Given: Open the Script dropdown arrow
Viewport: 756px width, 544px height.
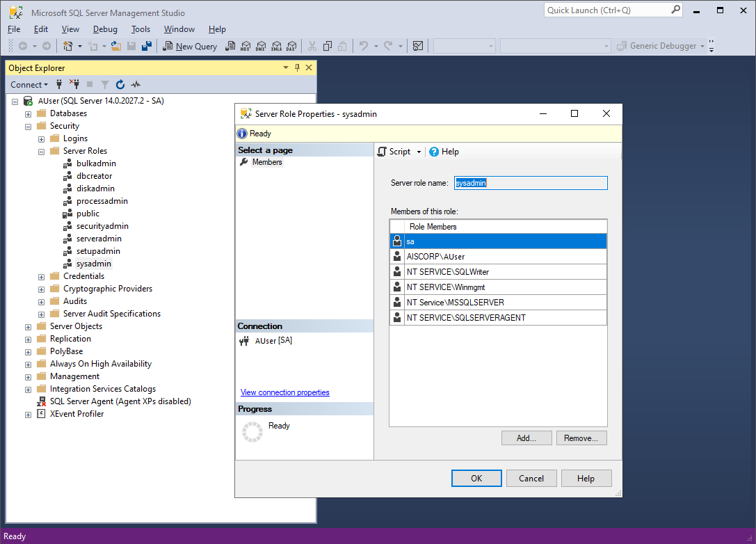Looking at the screenshot, I should coord(419,152).
